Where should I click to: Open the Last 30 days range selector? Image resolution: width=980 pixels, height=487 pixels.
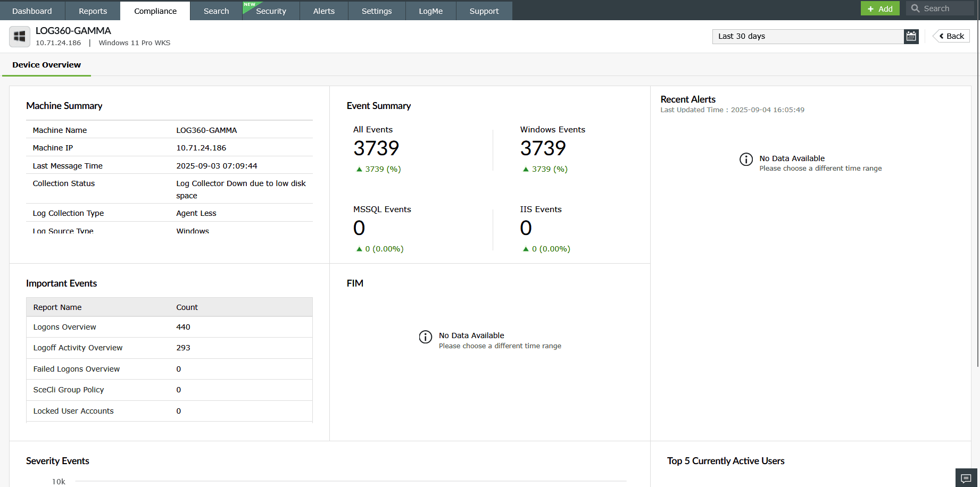(808, 36)
